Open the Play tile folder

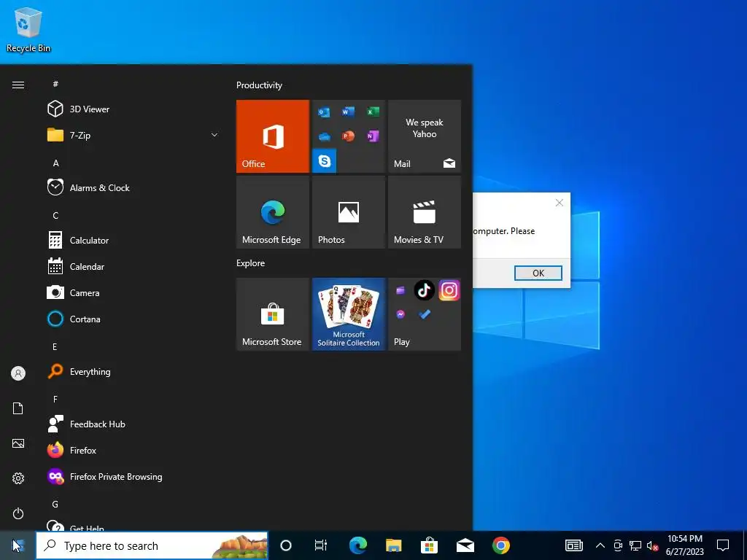click(425, 314)
